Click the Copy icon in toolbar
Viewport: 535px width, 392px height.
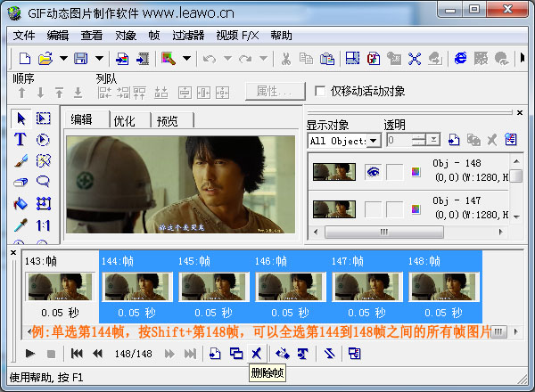coord(306,59)
